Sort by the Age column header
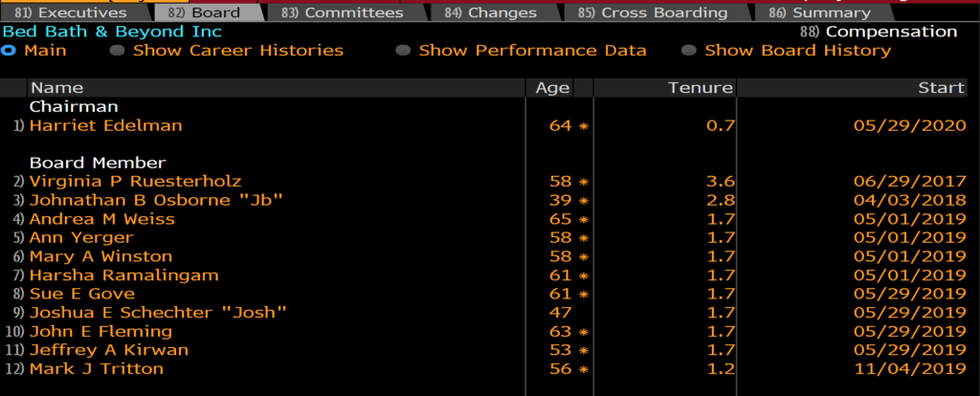The height and width of the screenshot is (396, 980). click(x=552, y=88)
